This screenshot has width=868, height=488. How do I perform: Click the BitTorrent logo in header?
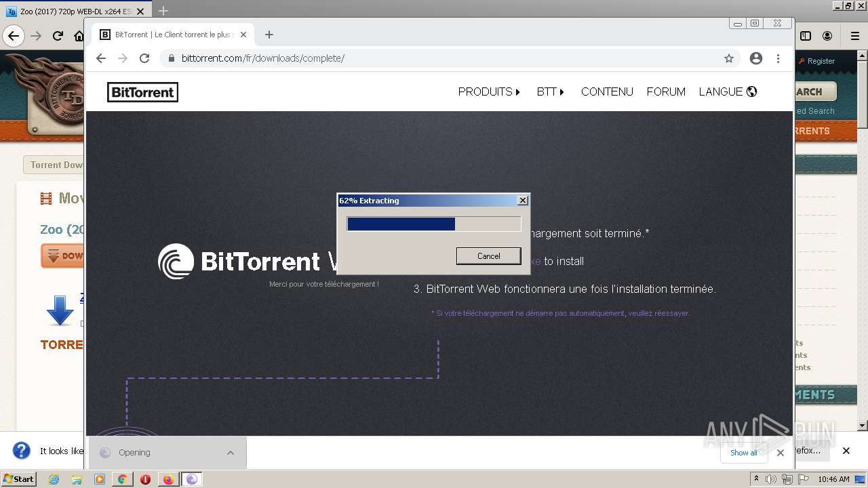coord(142,92)
